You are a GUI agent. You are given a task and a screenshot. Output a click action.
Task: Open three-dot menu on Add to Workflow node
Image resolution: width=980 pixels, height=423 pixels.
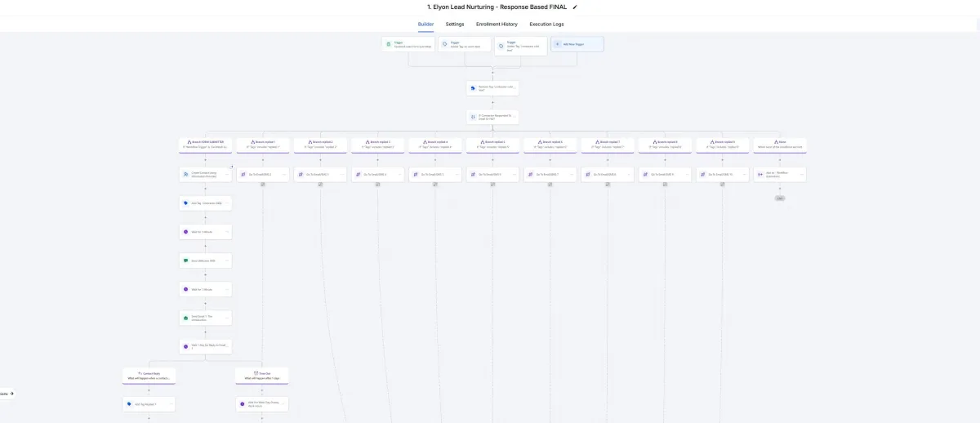point(801,174)
